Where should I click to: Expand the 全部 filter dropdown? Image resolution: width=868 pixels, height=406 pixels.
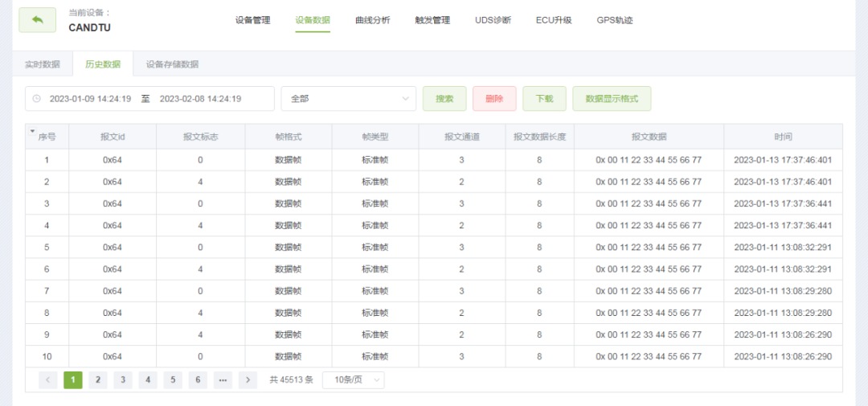point(348,99)
